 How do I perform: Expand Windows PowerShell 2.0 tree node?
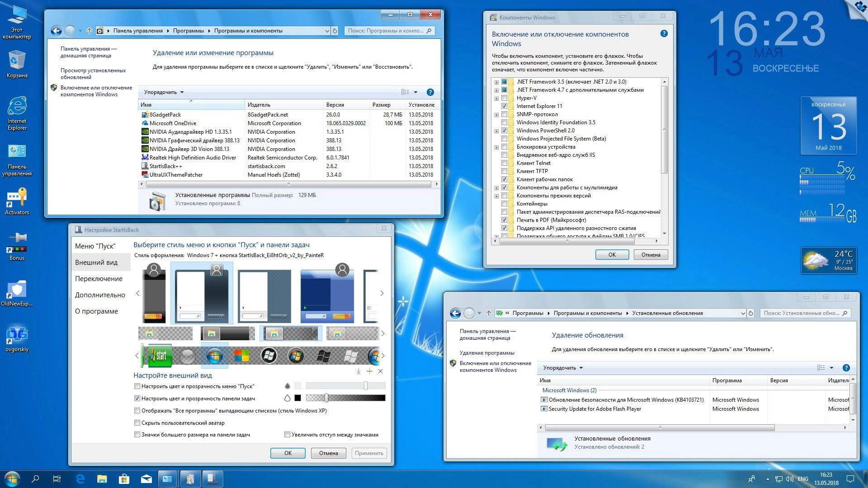[x=496, y=131]
